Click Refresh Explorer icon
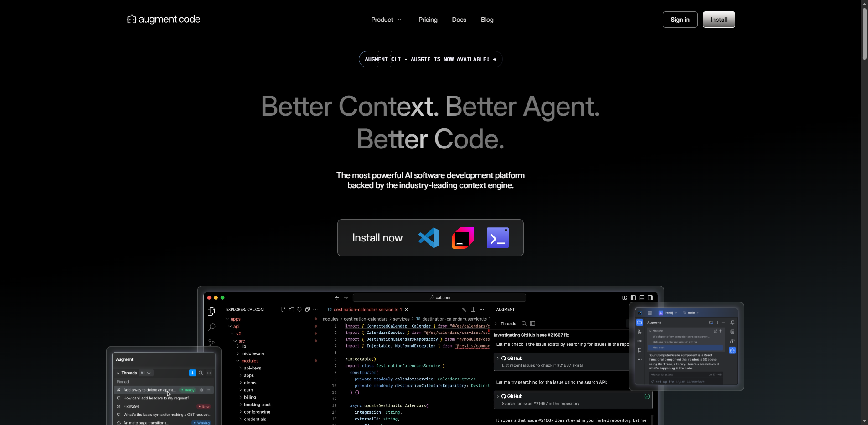Screen dimensions: 868x425 300,309
